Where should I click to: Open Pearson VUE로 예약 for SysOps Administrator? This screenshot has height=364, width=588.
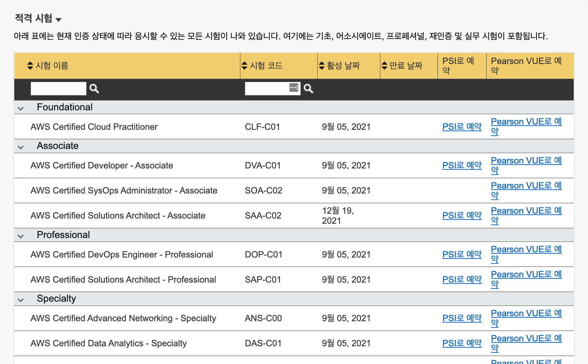[526, 190]
